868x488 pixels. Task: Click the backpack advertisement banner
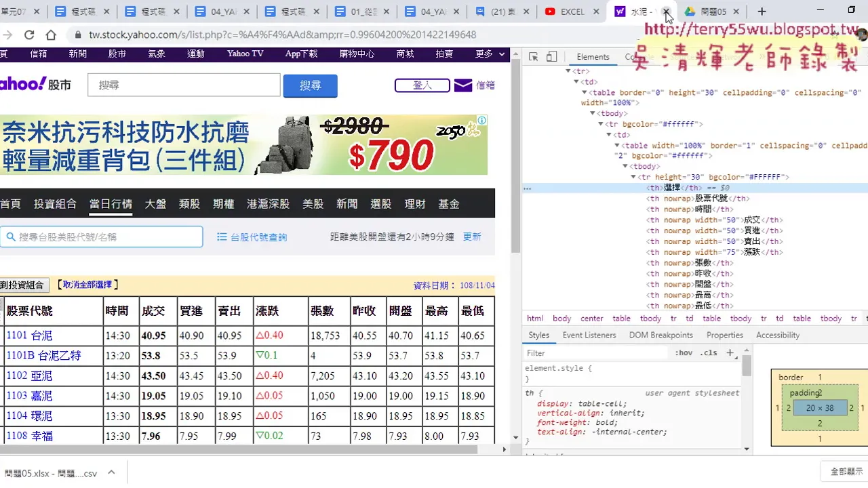coord(243,145)
